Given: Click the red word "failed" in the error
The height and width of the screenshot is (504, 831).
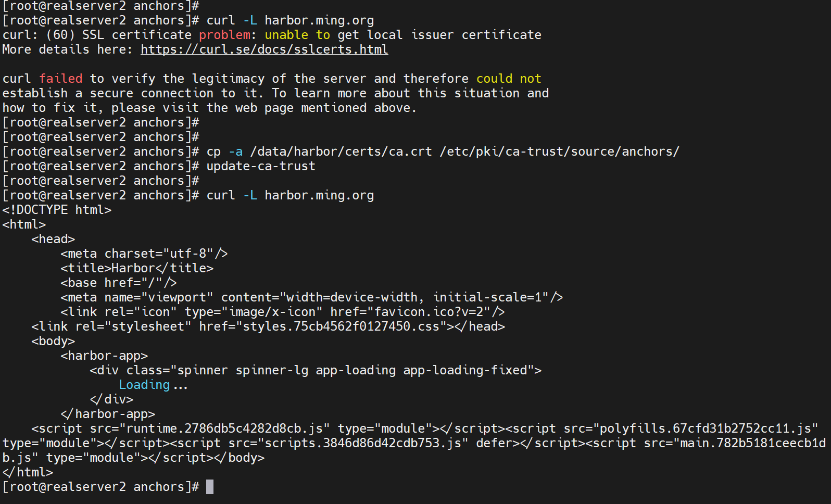Looking at the screenshot, I should click(60, 79).
